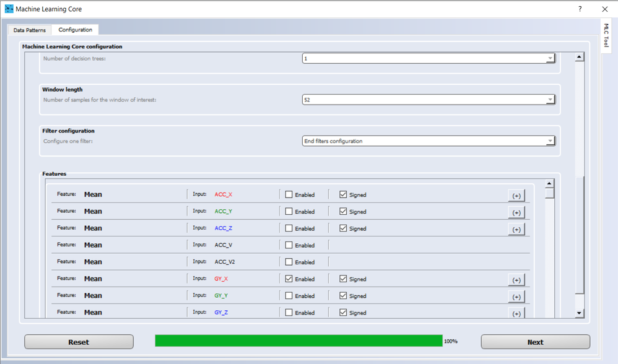Click the Features list scrollbar thumb
Screen dimensions: 618x364
(x=549, y=193)
